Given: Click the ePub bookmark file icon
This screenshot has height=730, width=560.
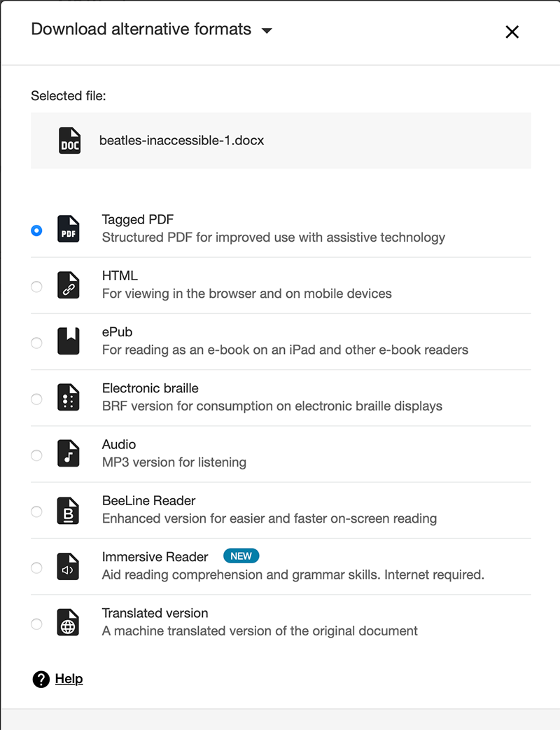Looking at the screenshot, I should coord(69,342).
